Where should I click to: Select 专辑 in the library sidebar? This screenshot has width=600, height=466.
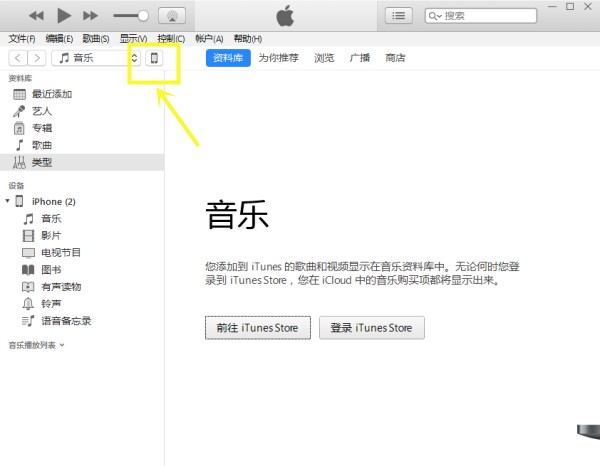82,128
